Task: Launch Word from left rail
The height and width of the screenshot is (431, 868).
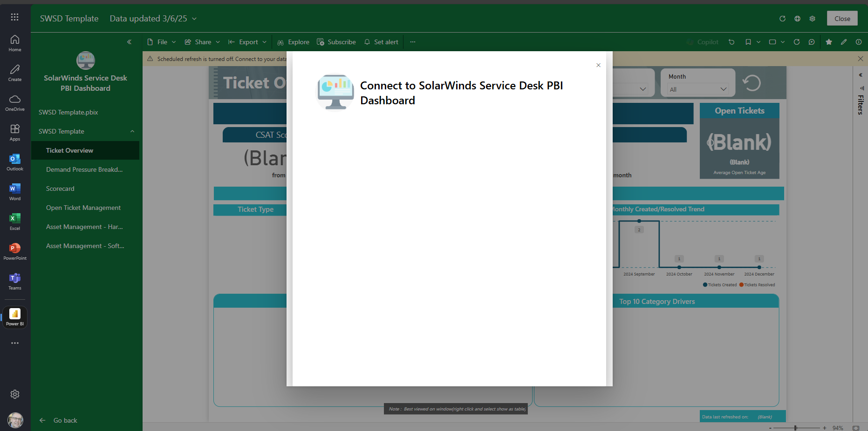Action: click(x=15, y=192)
